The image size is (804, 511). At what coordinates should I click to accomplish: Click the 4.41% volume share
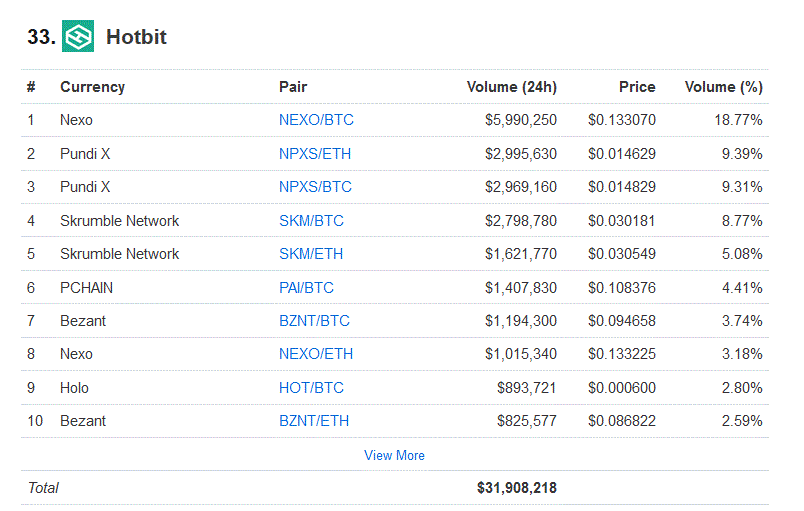coord(742,288)
